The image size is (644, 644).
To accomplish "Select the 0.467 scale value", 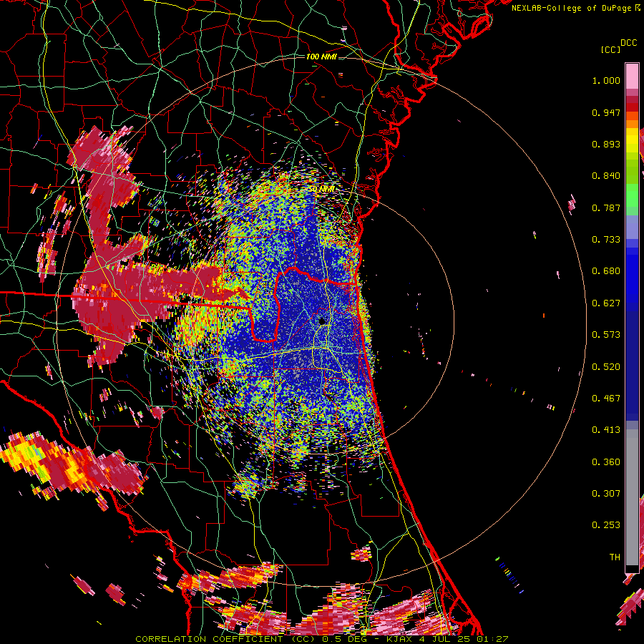I will click(x=606, y=399).
